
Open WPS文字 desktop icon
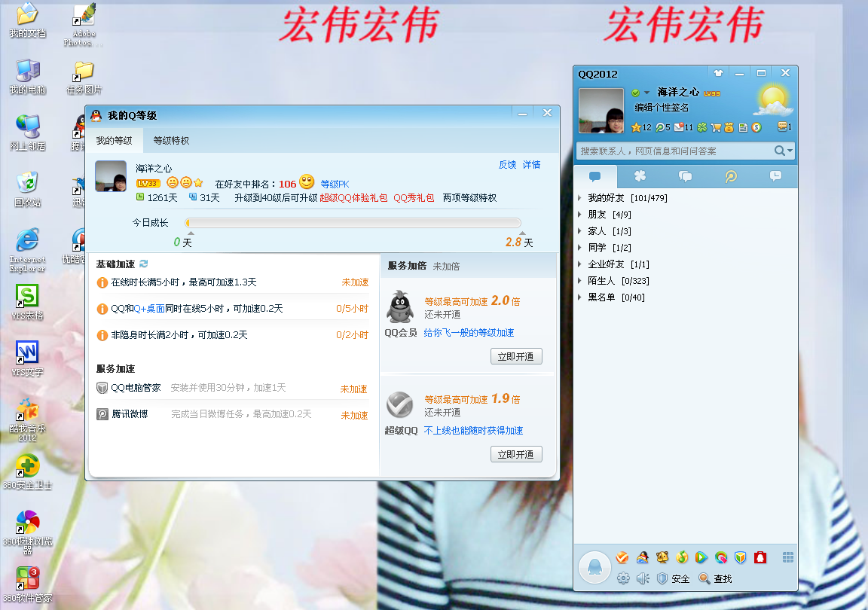(27, 358)
